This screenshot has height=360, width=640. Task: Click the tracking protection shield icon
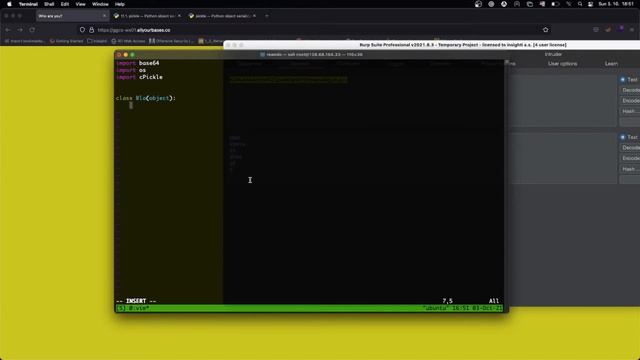82,30
